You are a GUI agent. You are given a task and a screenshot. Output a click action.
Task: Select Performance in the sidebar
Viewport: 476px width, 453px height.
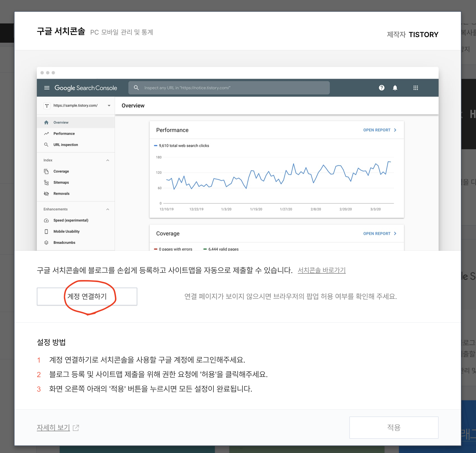coord(76,134)
